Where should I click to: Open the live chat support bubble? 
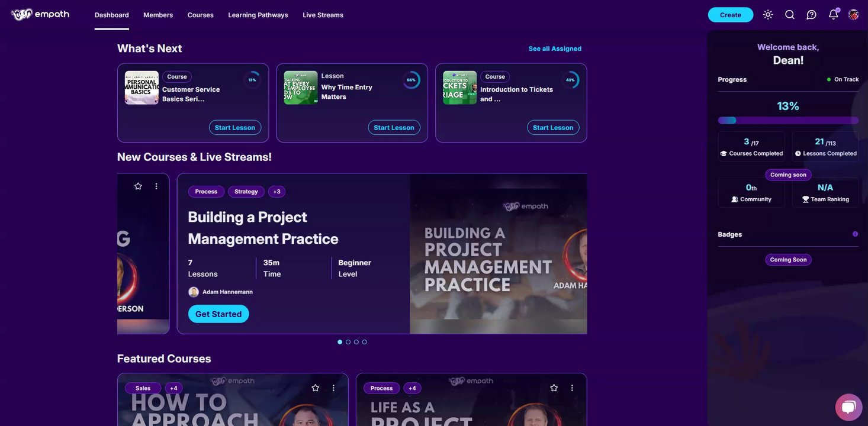[848, 407]
